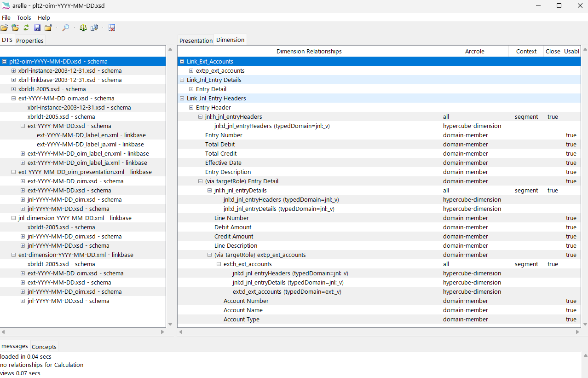
Task: Expand ext-YYYY-MM-DD_oim_label_en.xml linkbase node
Action: pyautogui.click(x=23, y=153)
